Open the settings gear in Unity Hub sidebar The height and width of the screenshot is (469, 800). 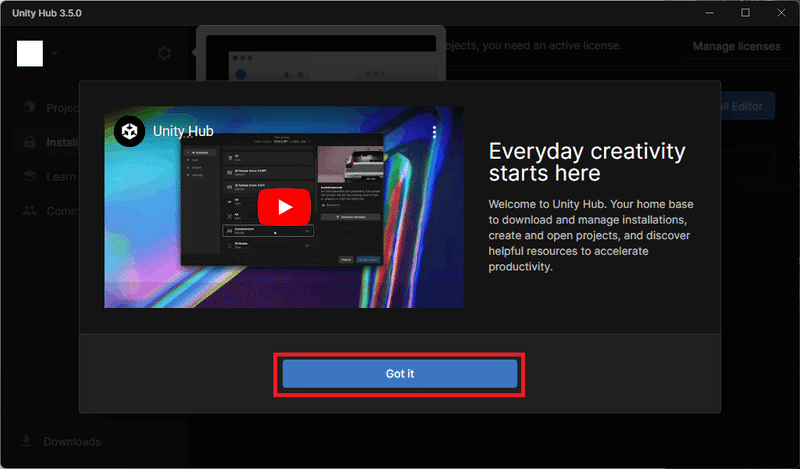point(164,53)
